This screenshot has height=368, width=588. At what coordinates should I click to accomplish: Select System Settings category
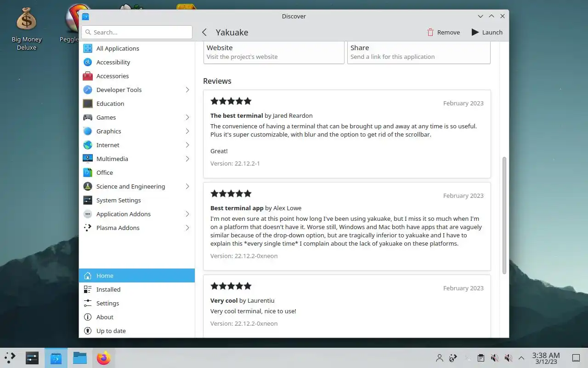click(x=137, y=200)
